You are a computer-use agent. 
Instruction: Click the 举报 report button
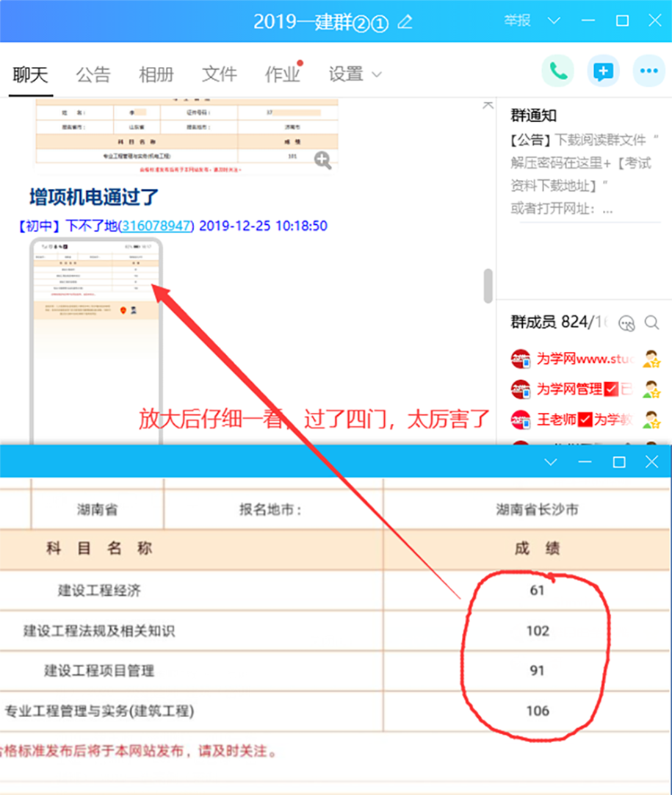tap(517, 21)
